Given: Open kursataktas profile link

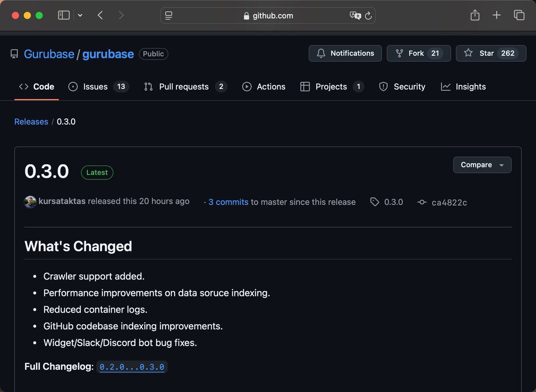Looking at the screenshot, I should tap(62, 201).
